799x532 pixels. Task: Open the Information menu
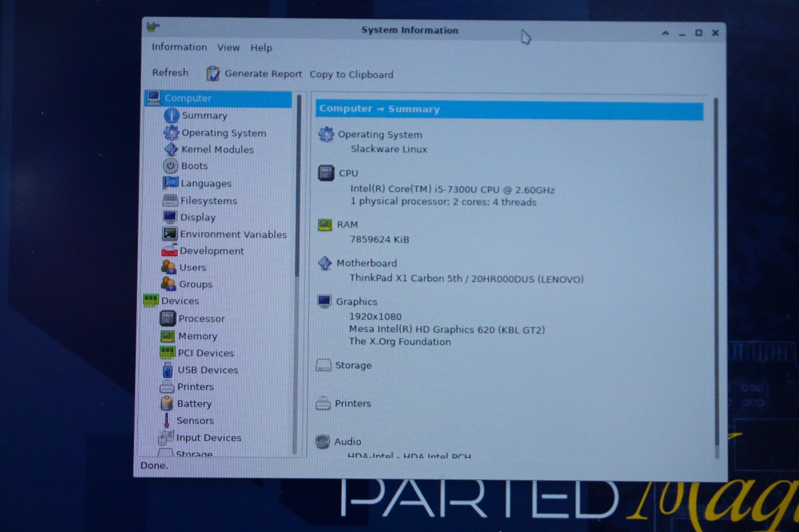point(179,47)
